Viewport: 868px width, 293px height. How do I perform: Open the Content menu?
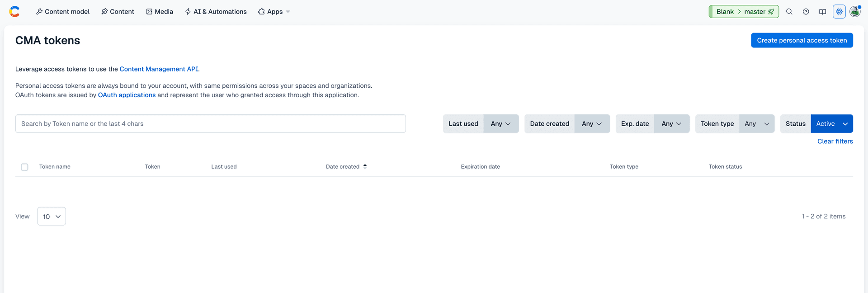118,12
